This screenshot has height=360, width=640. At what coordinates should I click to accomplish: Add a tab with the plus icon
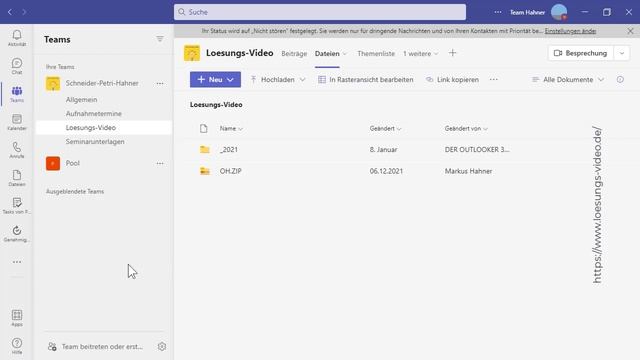coord(452,53)
